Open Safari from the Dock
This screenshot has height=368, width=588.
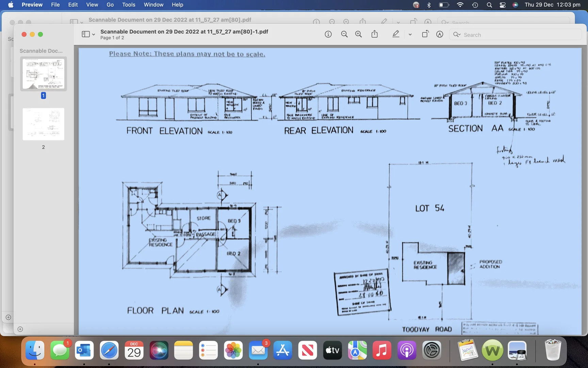tap(109, 350)
